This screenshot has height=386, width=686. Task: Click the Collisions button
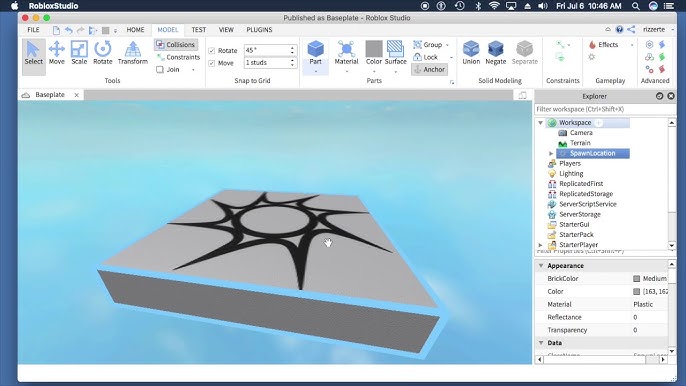175,45
